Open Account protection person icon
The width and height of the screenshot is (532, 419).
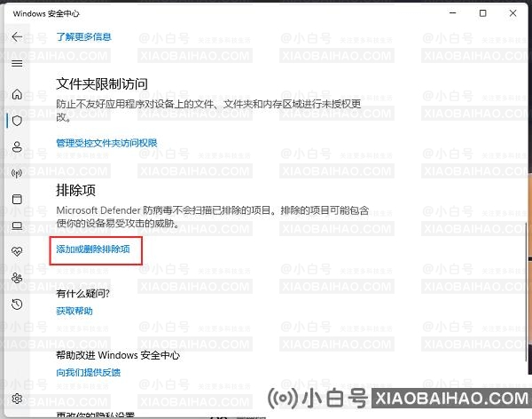coord(17,146)
